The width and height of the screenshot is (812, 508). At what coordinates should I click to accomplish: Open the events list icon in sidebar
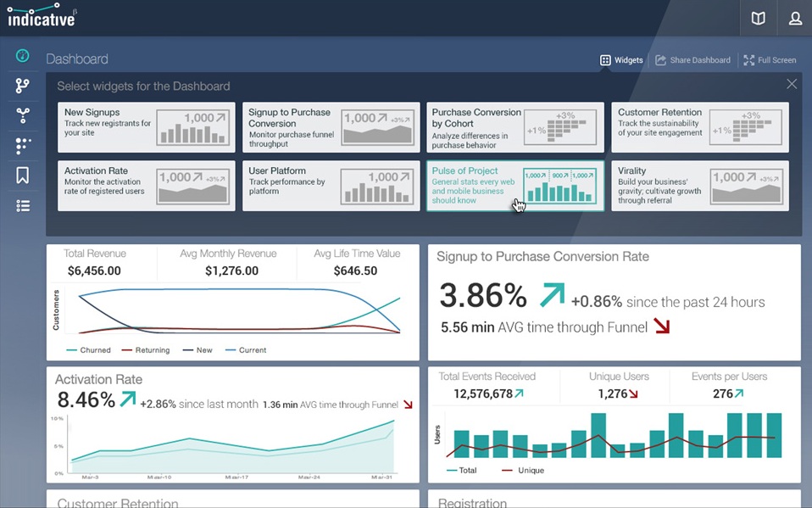[x=22, y=206]
